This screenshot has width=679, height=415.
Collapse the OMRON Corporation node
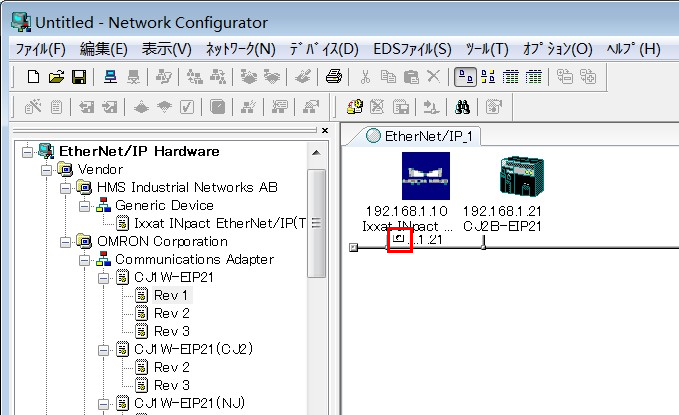(x=65, y=242)
